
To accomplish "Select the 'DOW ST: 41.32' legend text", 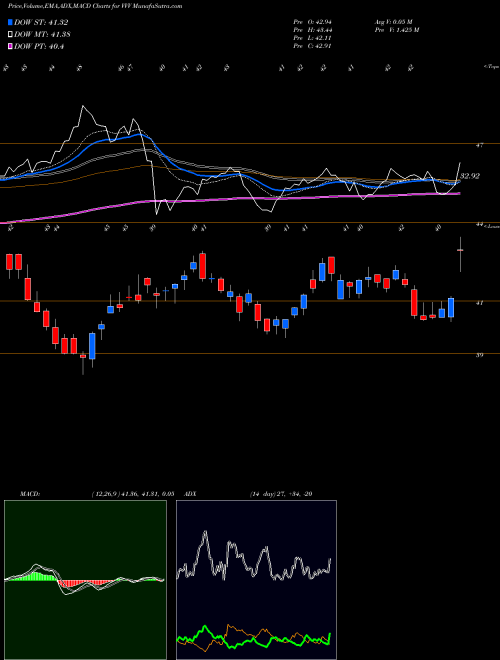I will tap(41, 23).
